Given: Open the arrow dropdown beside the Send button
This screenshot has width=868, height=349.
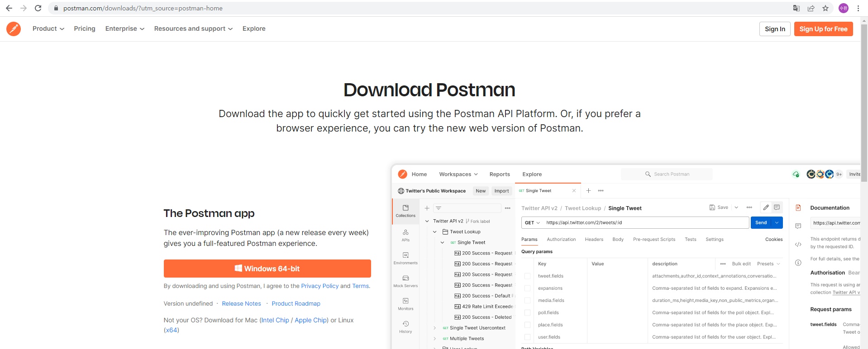Looking at the screenshot, I should [x=777, y=222].
